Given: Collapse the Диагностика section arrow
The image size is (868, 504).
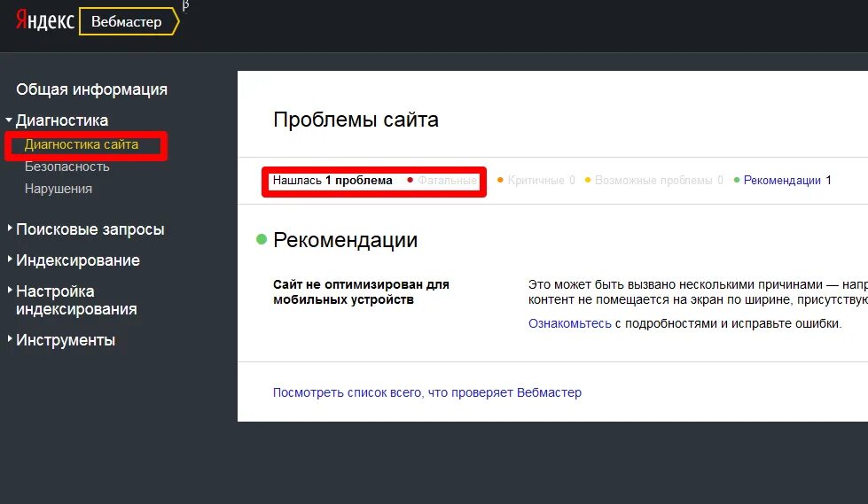Looking at the screenshot, I should [x=9, y=120].
